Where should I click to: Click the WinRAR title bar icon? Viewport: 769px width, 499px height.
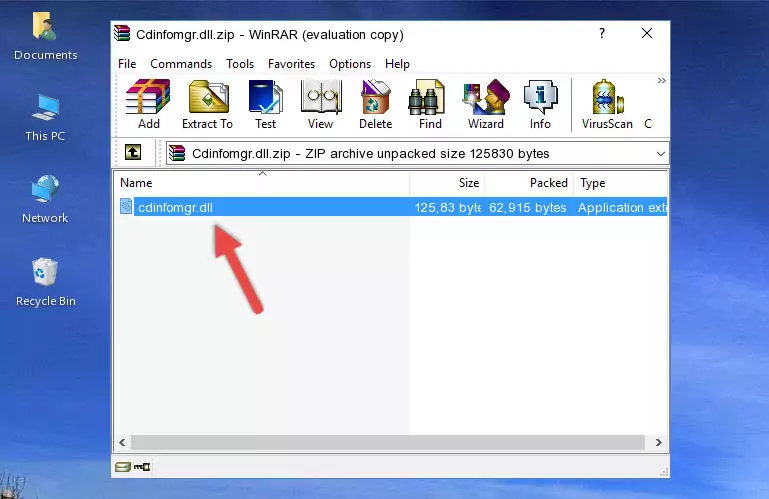coord(122,33)
